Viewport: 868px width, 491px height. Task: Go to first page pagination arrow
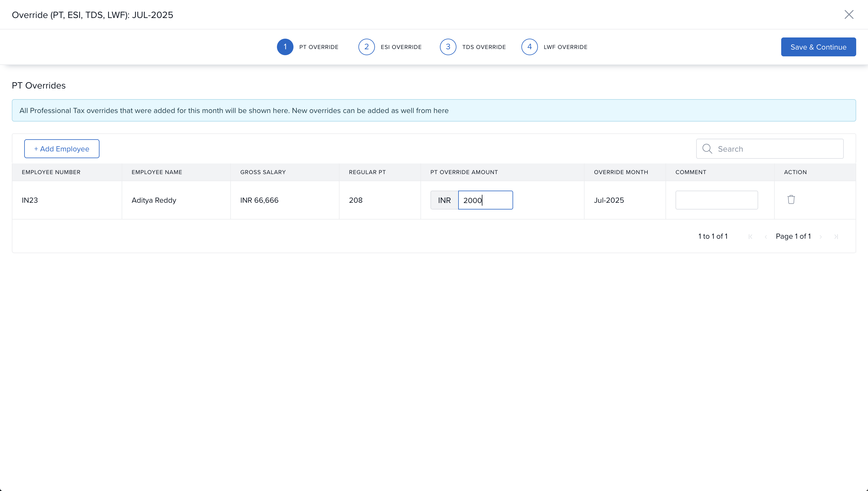[x=750, y=237]
